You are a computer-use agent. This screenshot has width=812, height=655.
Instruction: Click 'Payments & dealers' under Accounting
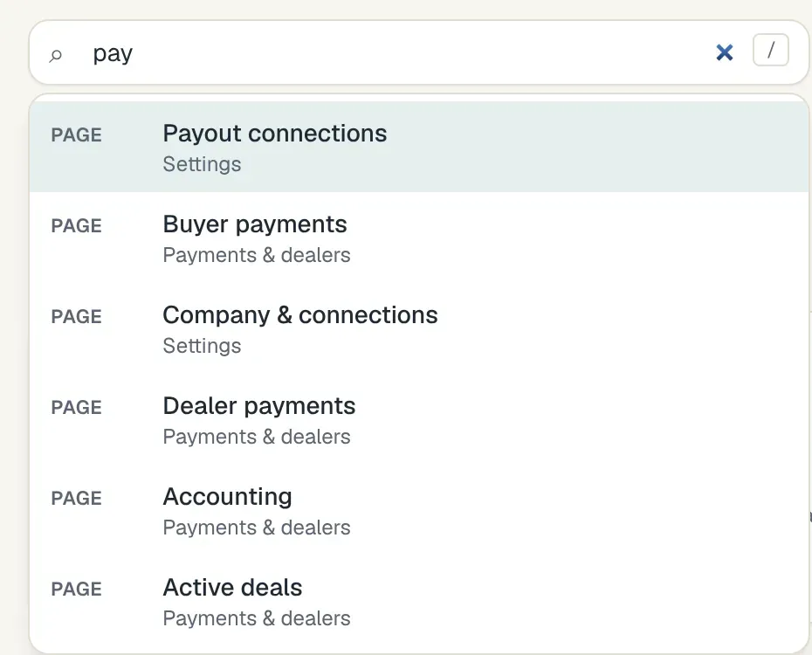(257, 527)
